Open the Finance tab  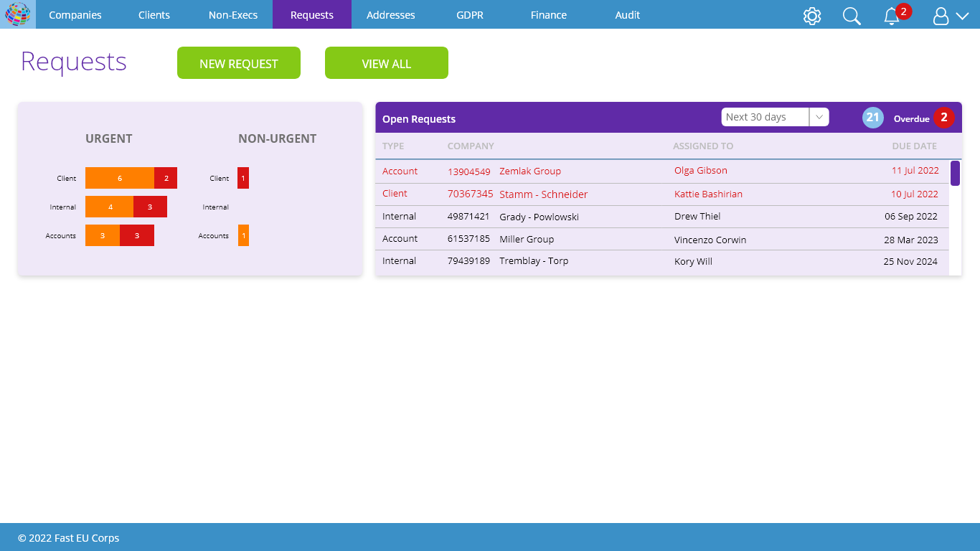point(549,14)
